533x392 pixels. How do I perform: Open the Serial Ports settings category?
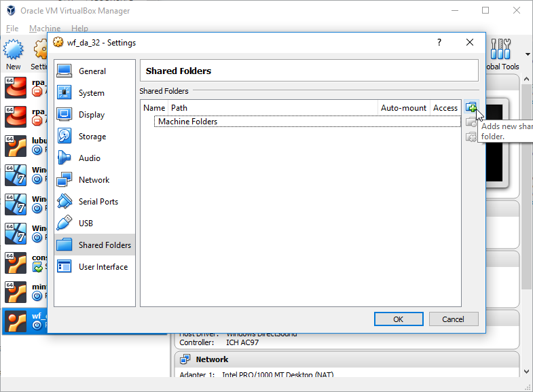94,202
